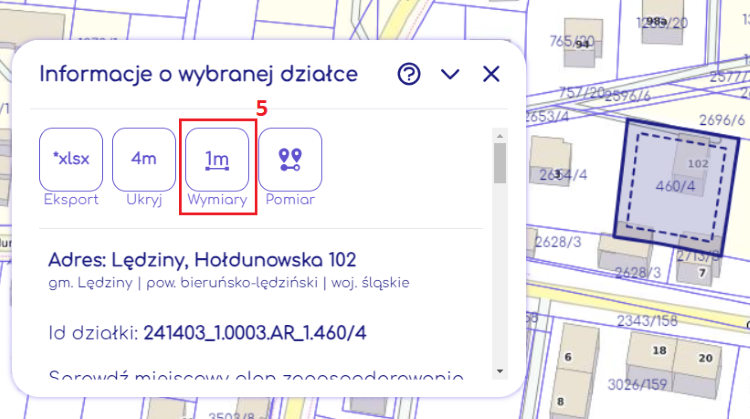Viewport: 750px width, 419px height.
Task: Close the parcel information panel
Action: pyautogui.click(x=491, y=74)
